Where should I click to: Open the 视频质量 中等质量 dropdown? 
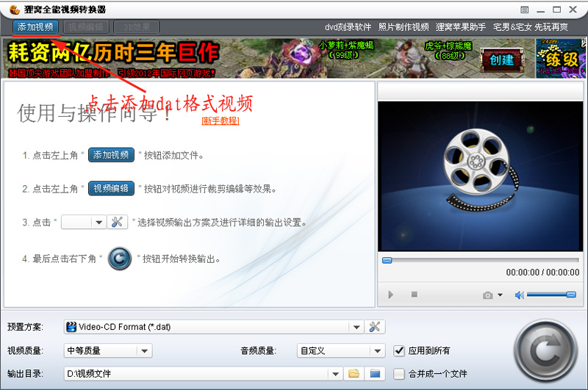click(108, 350)
